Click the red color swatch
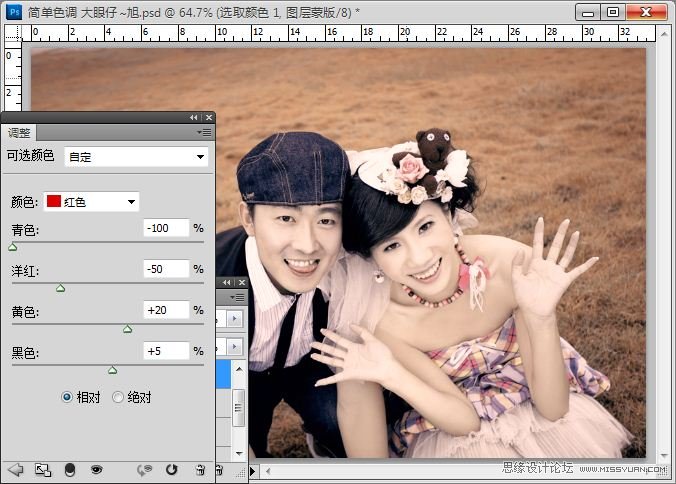The height and width of the screenshot is (484, 676). click(x=54, y=201)
